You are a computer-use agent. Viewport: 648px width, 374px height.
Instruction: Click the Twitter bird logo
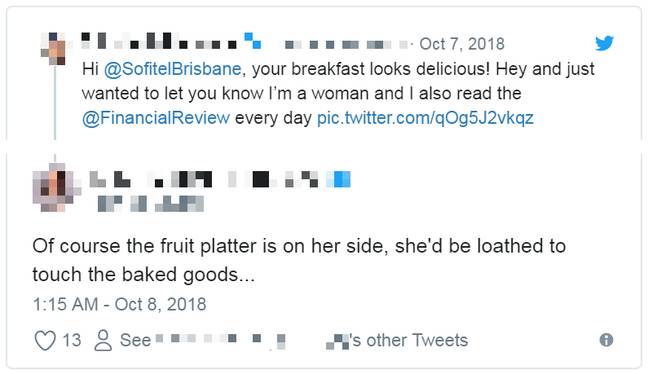click(x=604, y=43)
